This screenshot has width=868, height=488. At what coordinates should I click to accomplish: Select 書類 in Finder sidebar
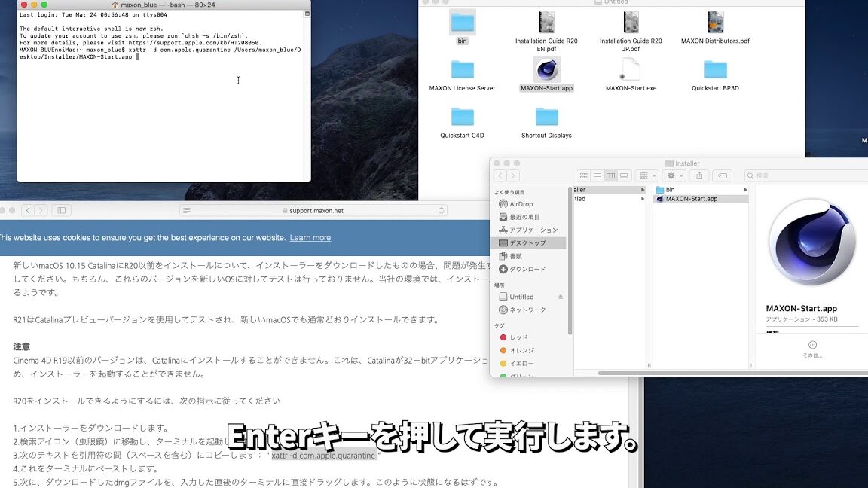(510, 255)
